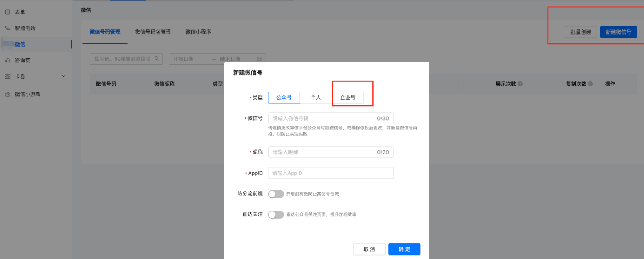Click the 智能电话 phone icon
The image size is (644, 259).
click(x=7, y=28)
